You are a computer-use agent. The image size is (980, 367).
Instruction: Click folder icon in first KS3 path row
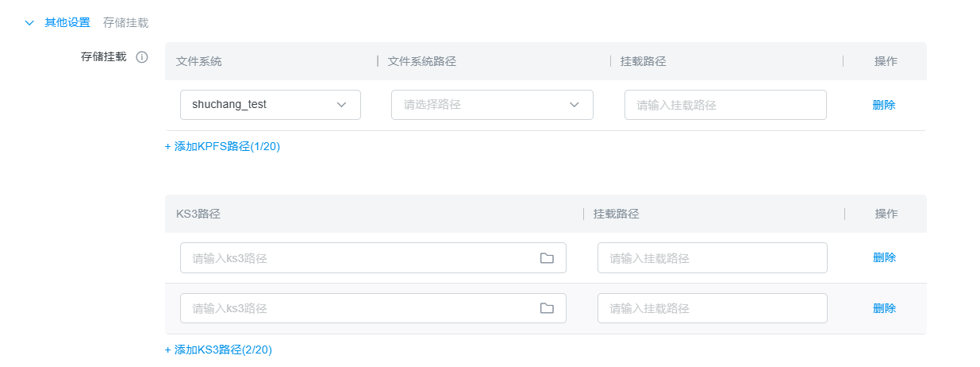[547, 258]
